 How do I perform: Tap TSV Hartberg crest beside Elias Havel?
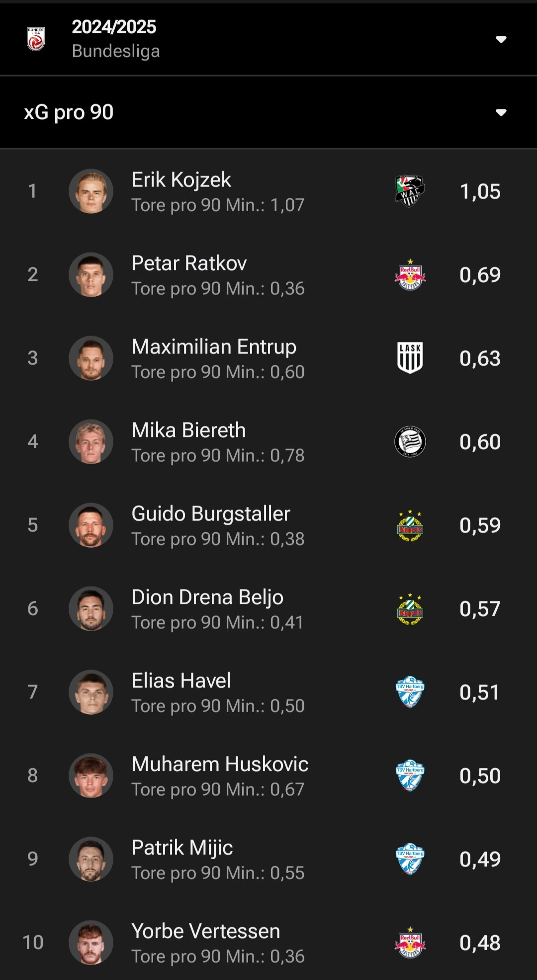coord(410,692)
